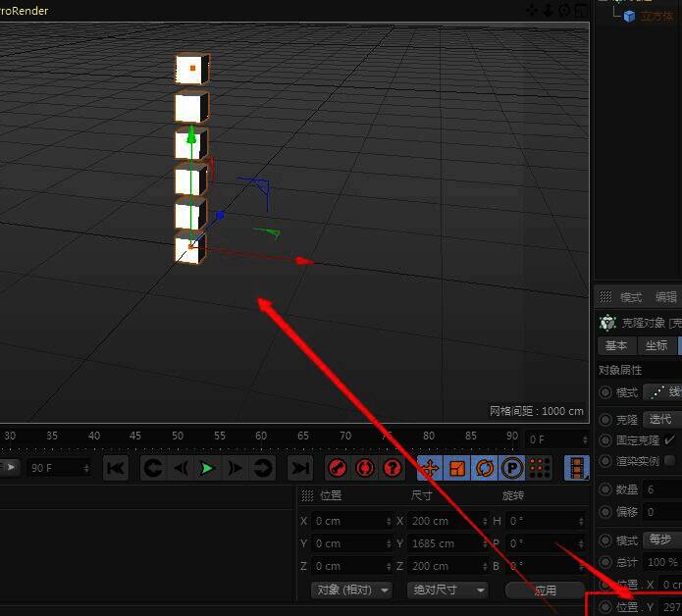
Task: Open the 对象 (相对) coordinate dropdown
Action: click(x=351, y=590)
